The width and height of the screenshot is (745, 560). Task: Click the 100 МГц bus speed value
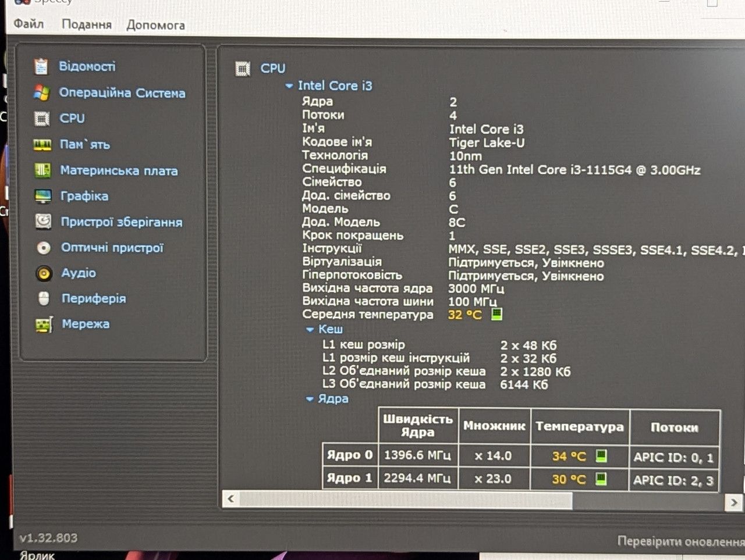coord(472,301)
